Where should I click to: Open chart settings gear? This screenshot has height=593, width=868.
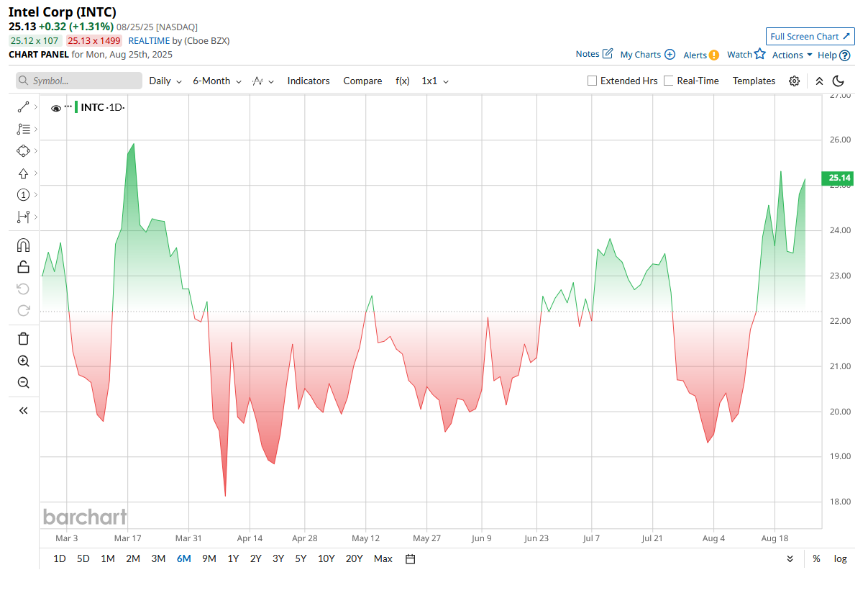point(794,81)
